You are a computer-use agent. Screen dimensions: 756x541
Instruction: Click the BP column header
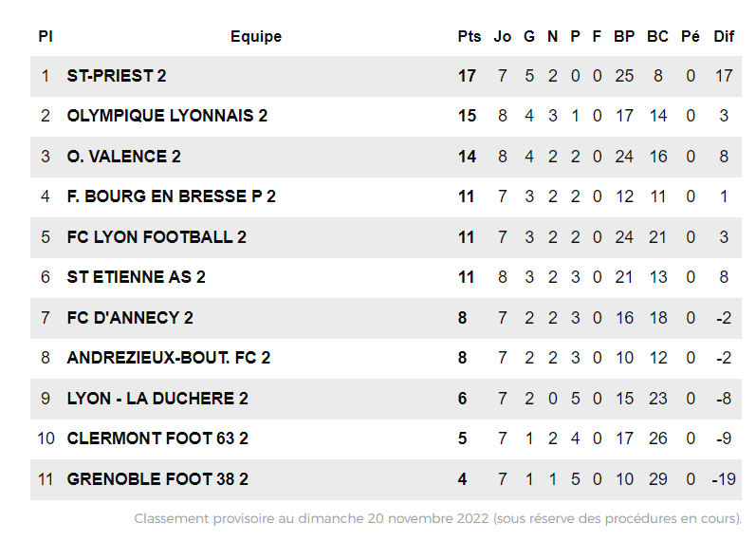tap(624, 37)
